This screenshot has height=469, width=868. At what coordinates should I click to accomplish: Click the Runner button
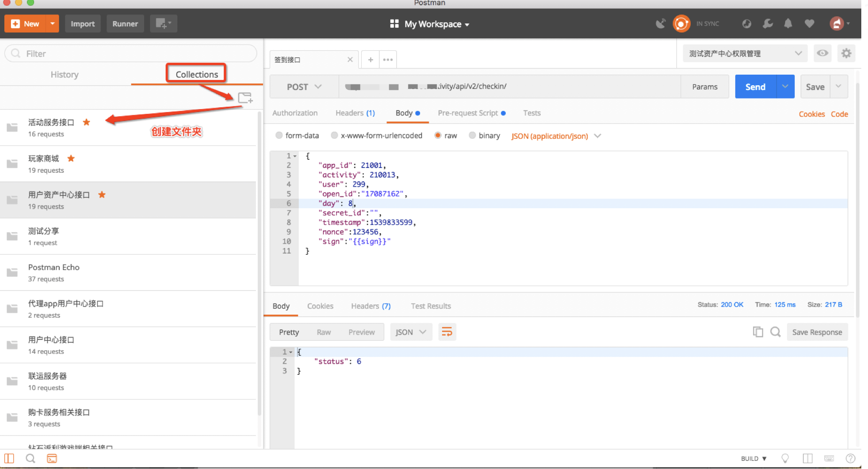coord(125,23)
